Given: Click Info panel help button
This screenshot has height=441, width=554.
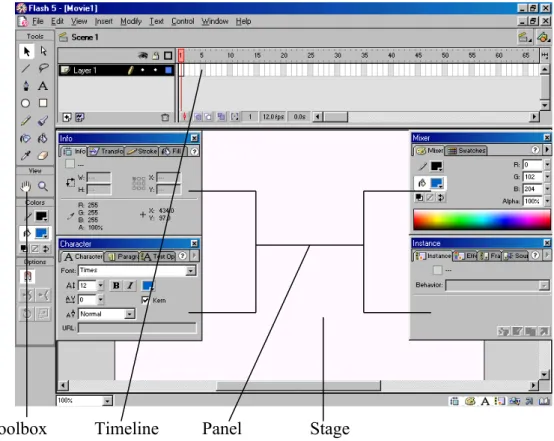Looking at the screenshot, I should pos(194,152).
